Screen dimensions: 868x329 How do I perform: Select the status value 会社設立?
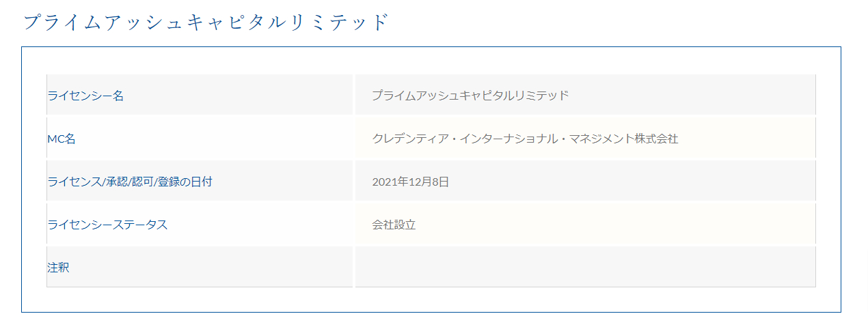coord(394,225)
